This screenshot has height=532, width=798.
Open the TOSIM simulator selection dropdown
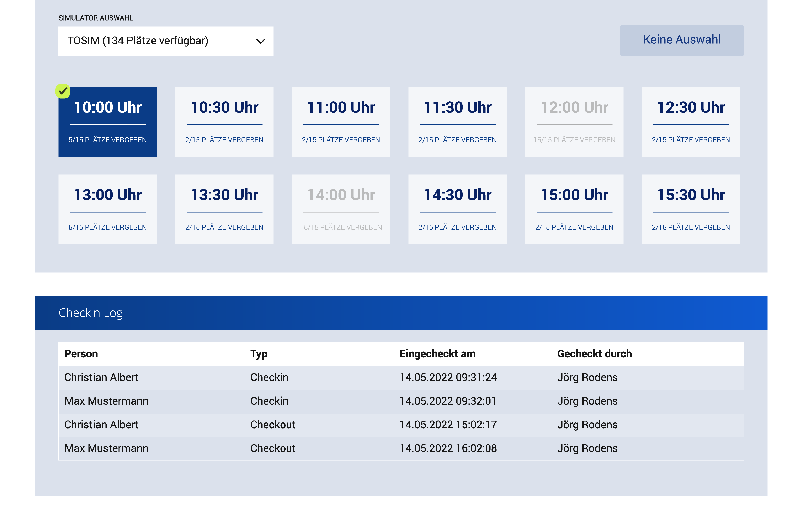(166, 41)
